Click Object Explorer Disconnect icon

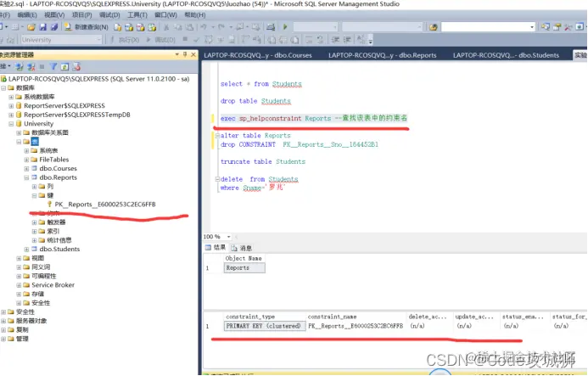coord(31,67)
